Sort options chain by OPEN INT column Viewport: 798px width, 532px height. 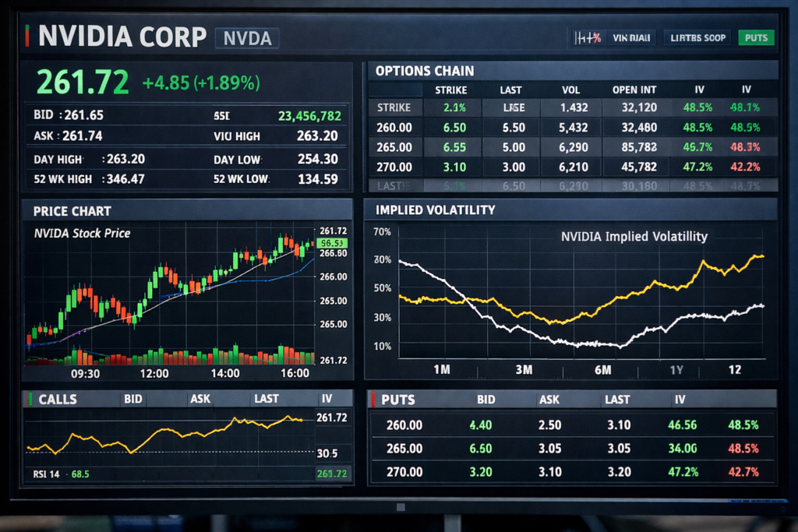point(634,90)
